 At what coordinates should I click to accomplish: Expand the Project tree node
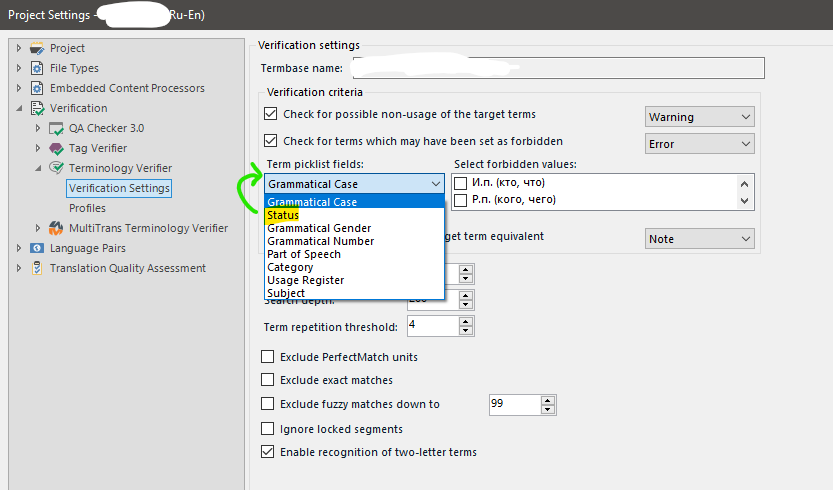19,48
